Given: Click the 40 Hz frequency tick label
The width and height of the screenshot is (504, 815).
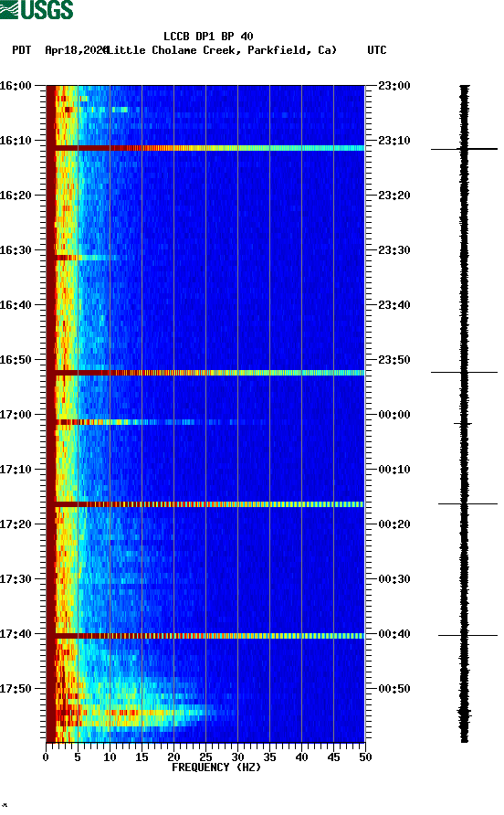Looking at the screenshot, I should pos(301,757).
